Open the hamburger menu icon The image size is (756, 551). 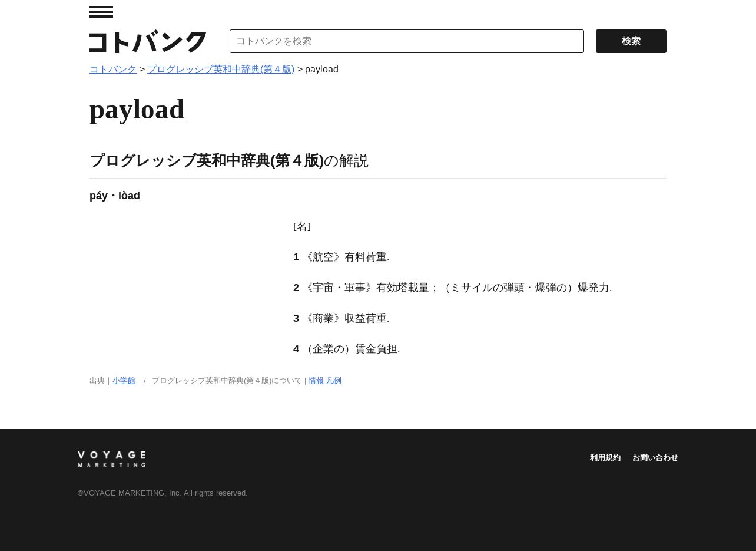click(101, 12)
